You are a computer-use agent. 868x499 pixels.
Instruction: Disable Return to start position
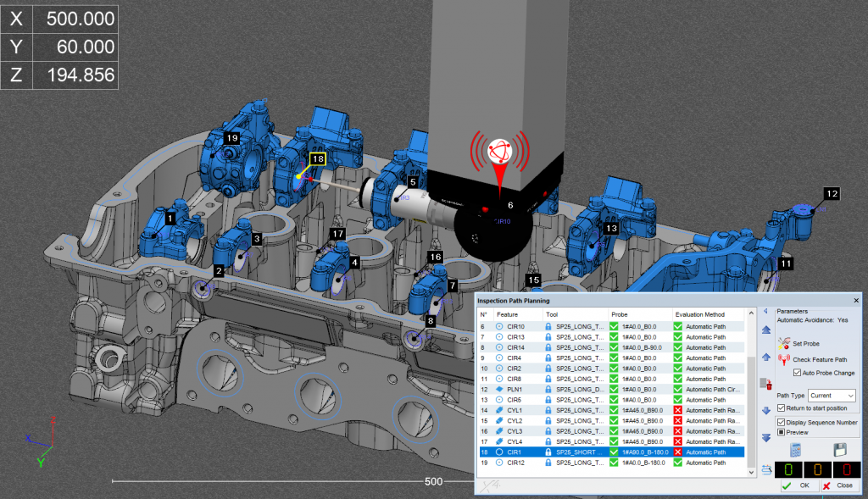(x=781, y=408)
